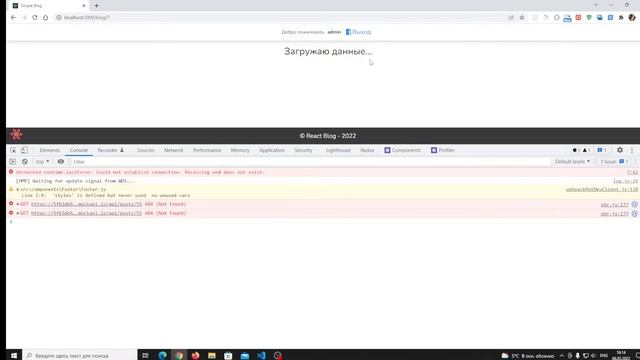Open the Chrome profile avatar
This screenshot has width=640, height=360.
click(x=632, y=18)
